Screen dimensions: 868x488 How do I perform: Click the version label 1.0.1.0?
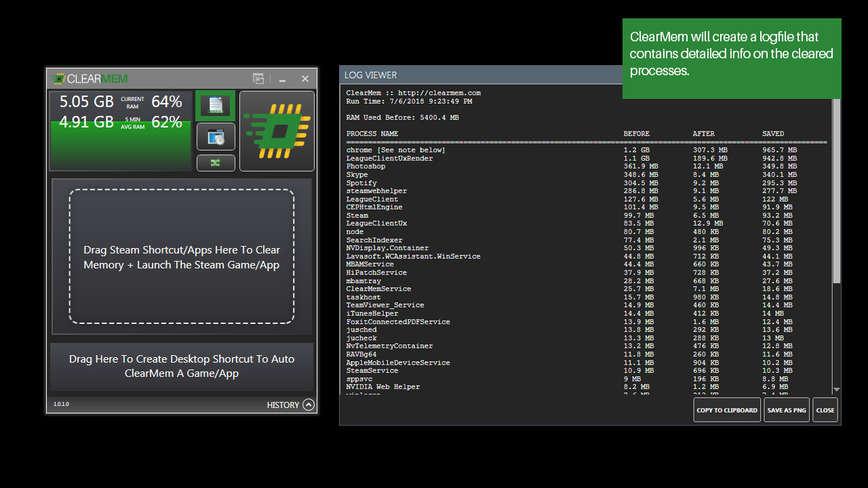[61, 404]
